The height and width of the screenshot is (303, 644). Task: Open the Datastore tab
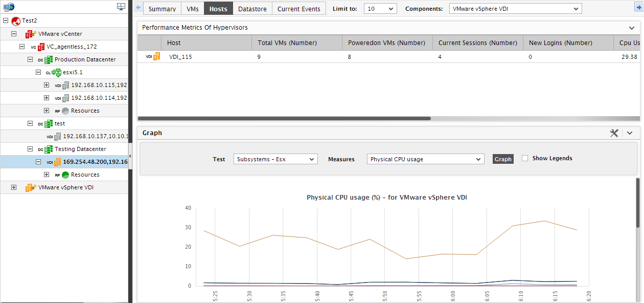tap(252, 9)
